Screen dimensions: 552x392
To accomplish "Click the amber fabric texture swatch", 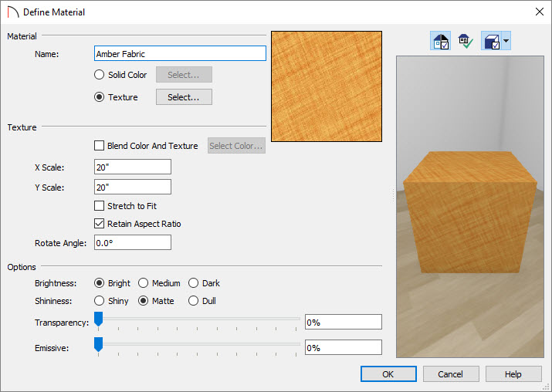I will click(327, 86).
